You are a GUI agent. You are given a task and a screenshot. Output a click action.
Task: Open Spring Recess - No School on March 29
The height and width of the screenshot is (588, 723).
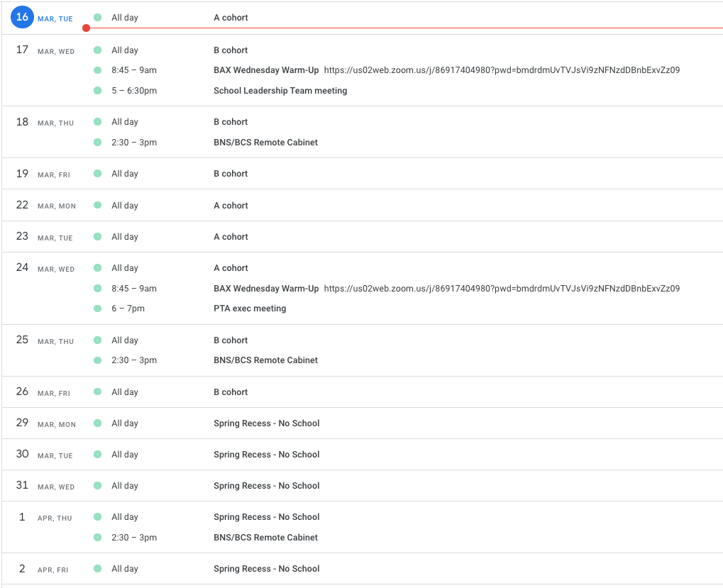(267, 423)
